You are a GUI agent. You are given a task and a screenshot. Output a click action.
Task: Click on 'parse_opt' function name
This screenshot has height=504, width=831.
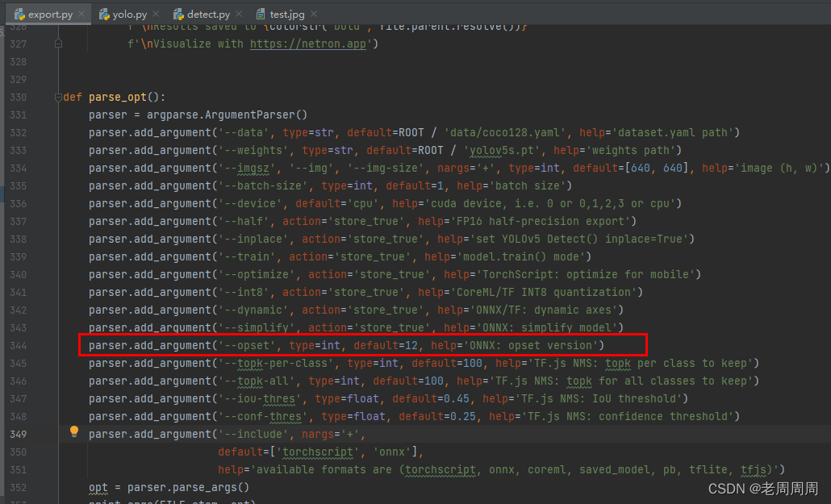pyautogui.click(x=118, y=97)
